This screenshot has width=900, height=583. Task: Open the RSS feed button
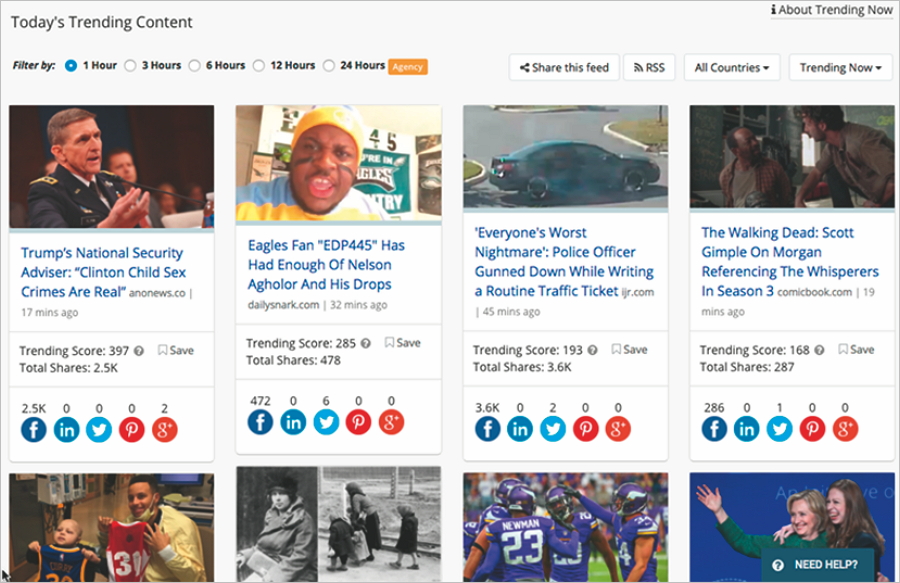pos(649,67)
